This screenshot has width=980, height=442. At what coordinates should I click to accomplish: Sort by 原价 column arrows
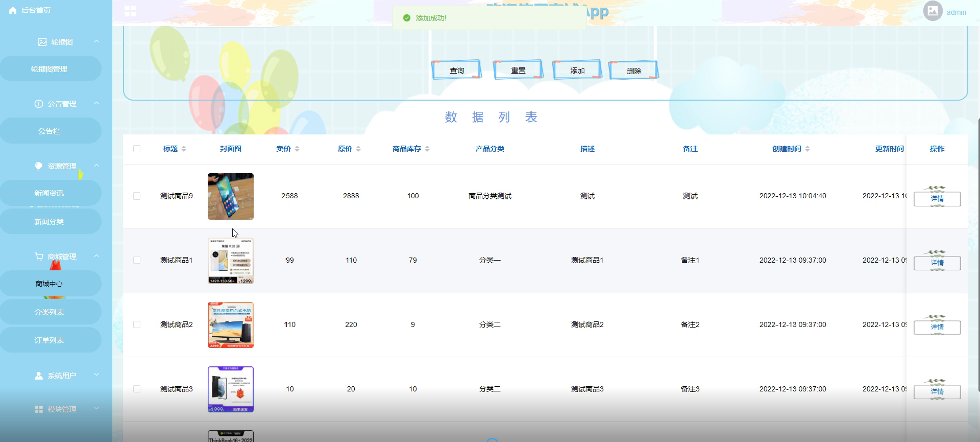(x=358, y=149)
